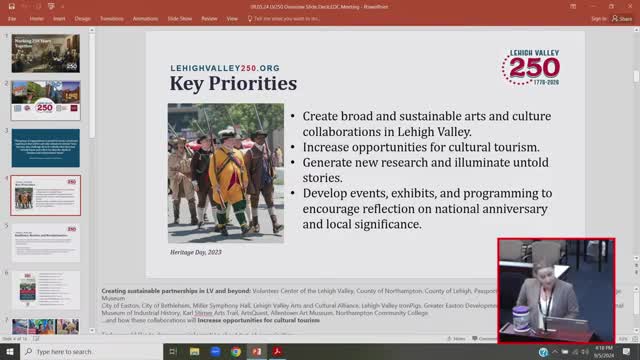640x360 pixels.
Task: Click the taskbar clock and date
Action: pos(604,352)
